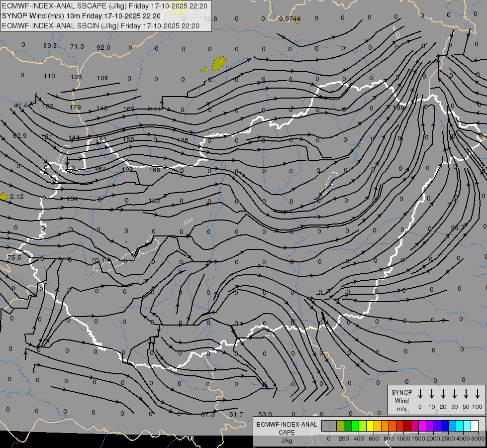Choose the dark red CAPE legend swatch
The height and width of the screenshot is (448, 487).
tap(407, 426)
